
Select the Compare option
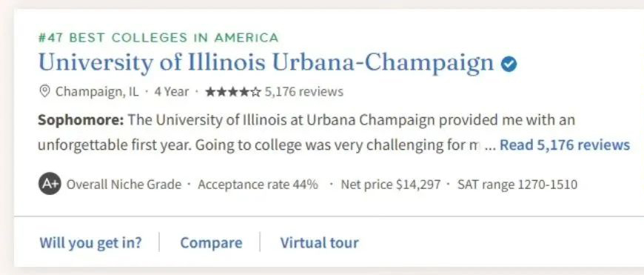211,242
